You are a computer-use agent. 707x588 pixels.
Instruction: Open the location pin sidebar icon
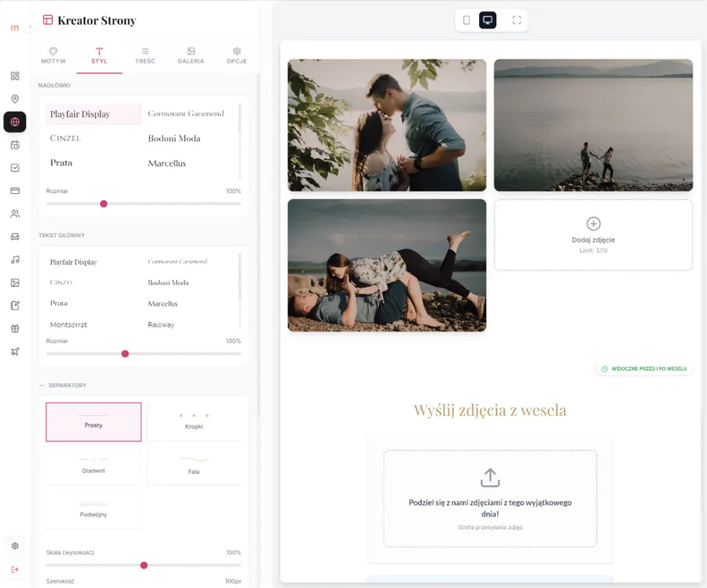coord(15,99)
